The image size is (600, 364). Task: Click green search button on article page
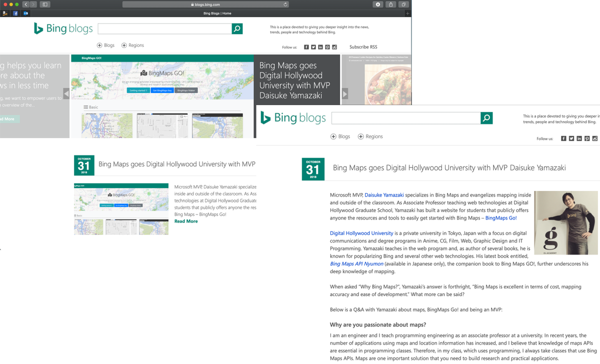(486, 118)
